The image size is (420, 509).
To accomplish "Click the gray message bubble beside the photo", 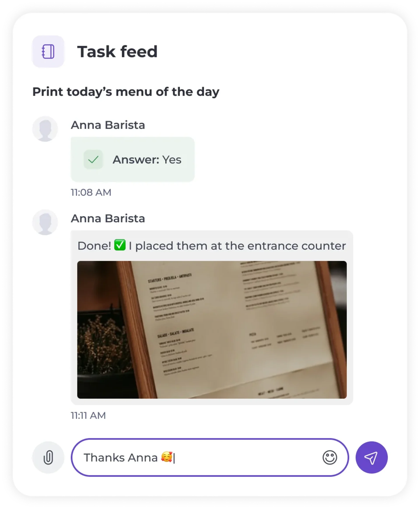I will [212, 317].
